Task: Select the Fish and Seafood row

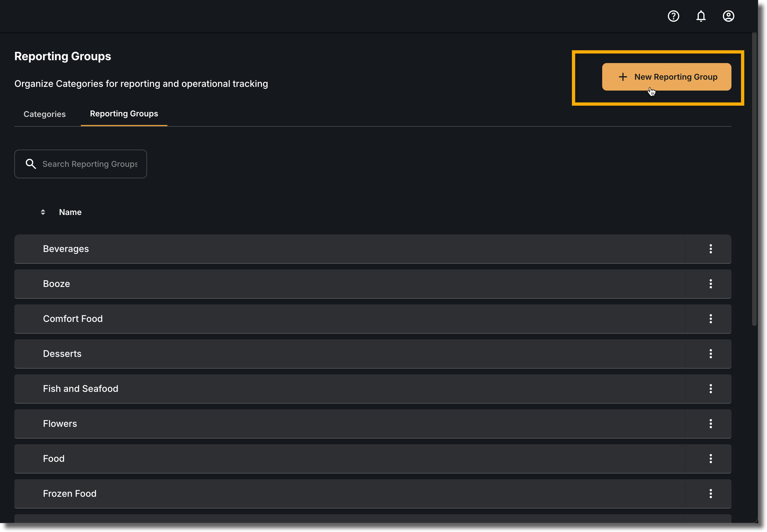Action: 373,389
